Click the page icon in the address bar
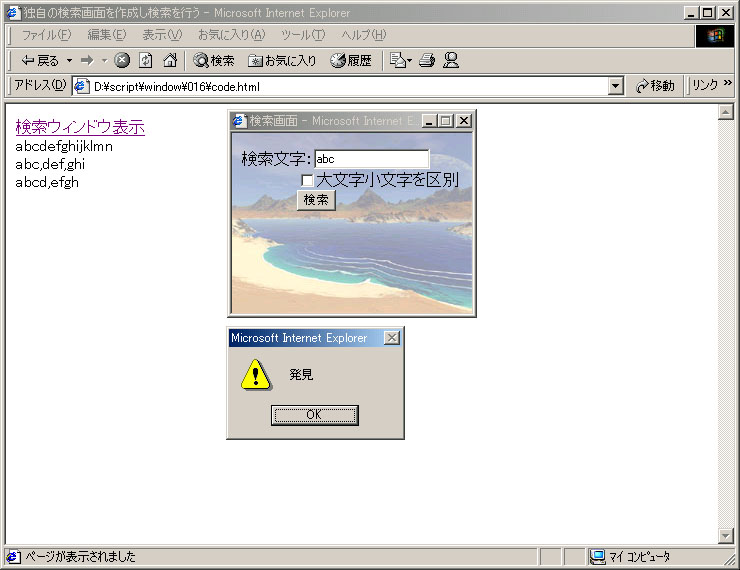The image size is (740, 570). coord(82,86)
